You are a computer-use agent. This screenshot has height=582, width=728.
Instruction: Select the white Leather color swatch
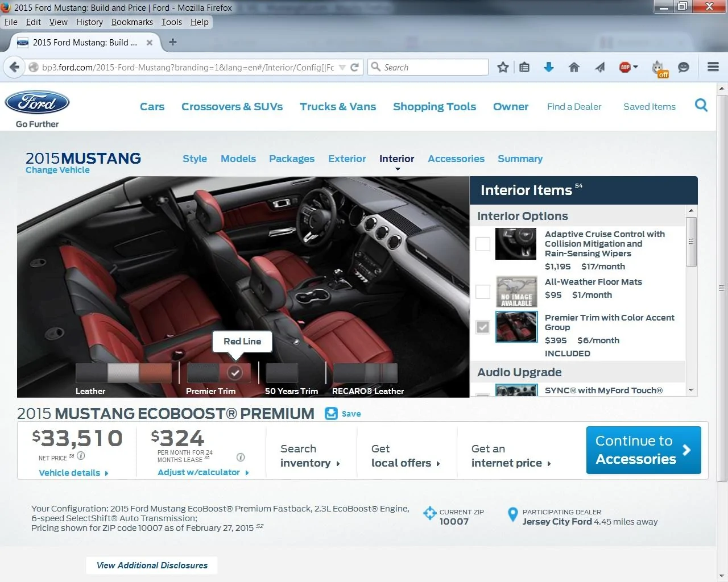pyautogui.click(x=123, y=373)
